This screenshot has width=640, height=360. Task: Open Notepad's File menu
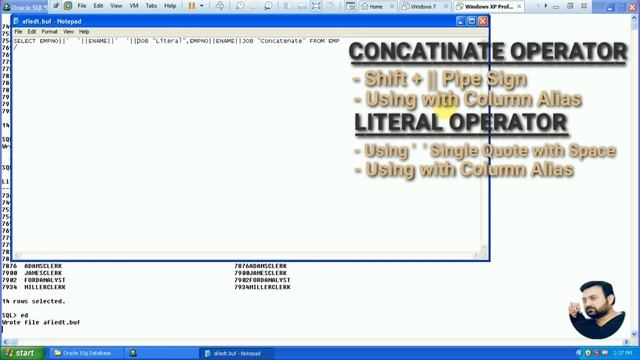(x=18, y=31)
